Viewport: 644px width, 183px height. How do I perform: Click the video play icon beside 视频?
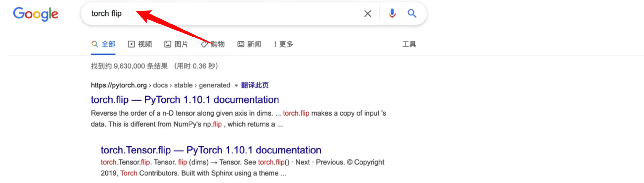point(131,44)
